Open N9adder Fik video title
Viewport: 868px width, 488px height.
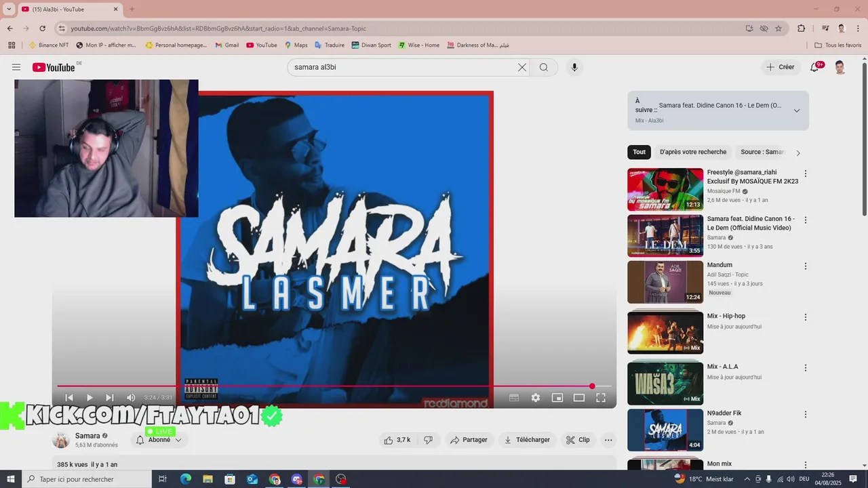[724, 413]
